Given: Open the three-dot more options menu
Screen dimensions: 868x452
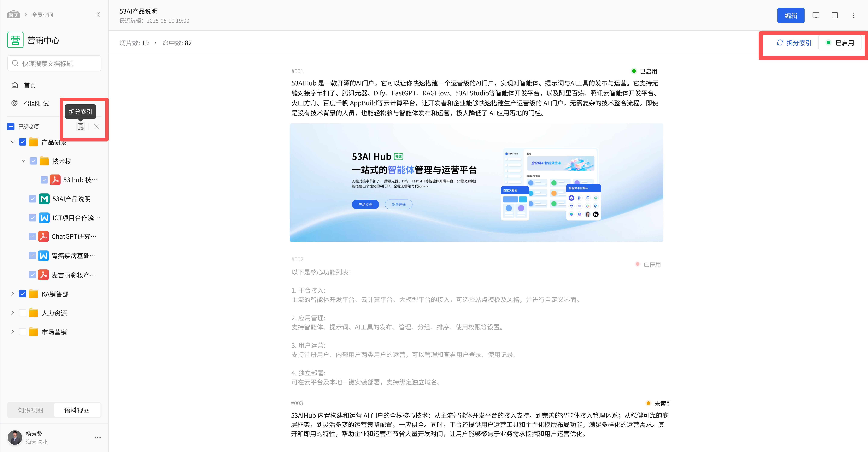Looking at the screenshot, I should tap(854, 16).
